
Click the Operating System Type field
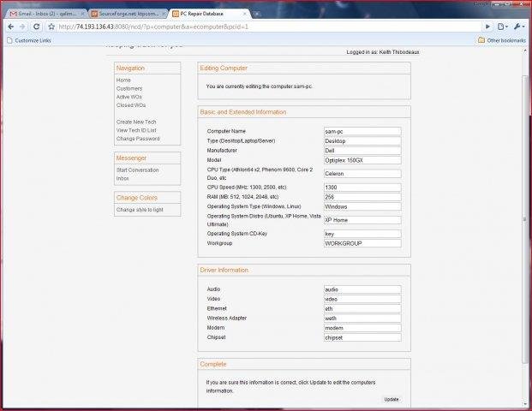pyautogui.click(x=362, y=206)
